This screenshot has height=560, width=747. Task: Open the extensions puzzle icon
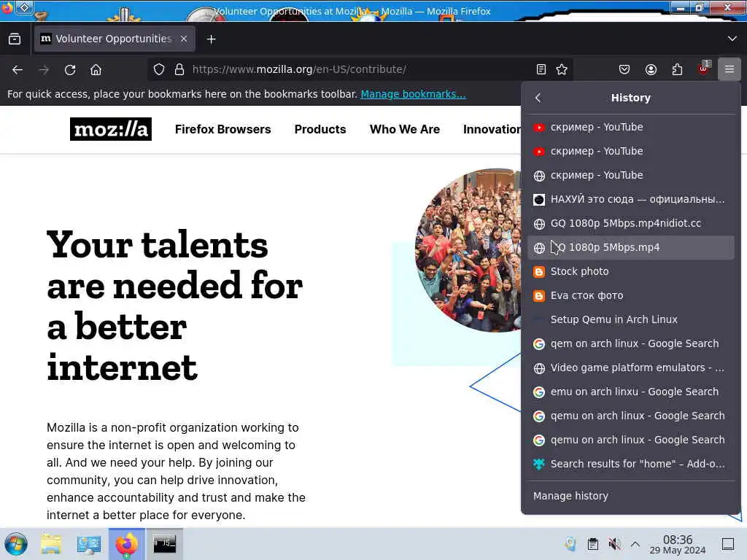coord(677,69)
